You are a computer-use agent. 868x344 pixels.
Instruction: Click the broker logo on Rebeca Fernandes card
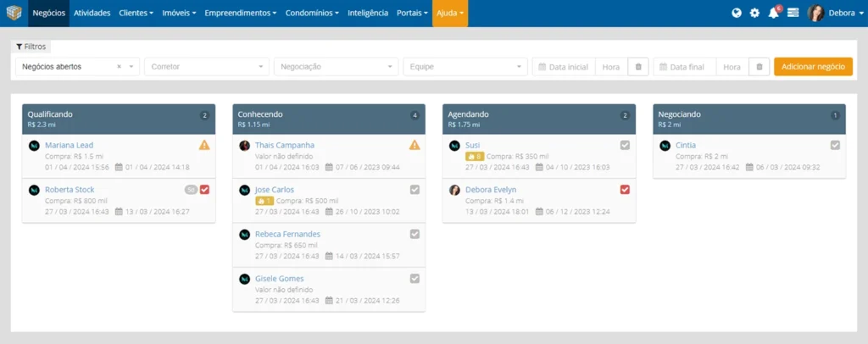tap(244, 235)
